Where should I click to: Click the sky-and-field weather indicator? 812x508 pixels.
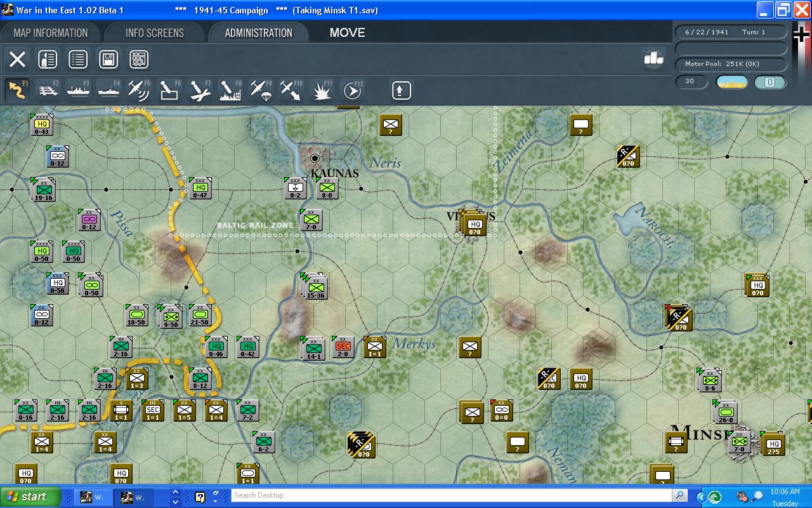(731, 82)
